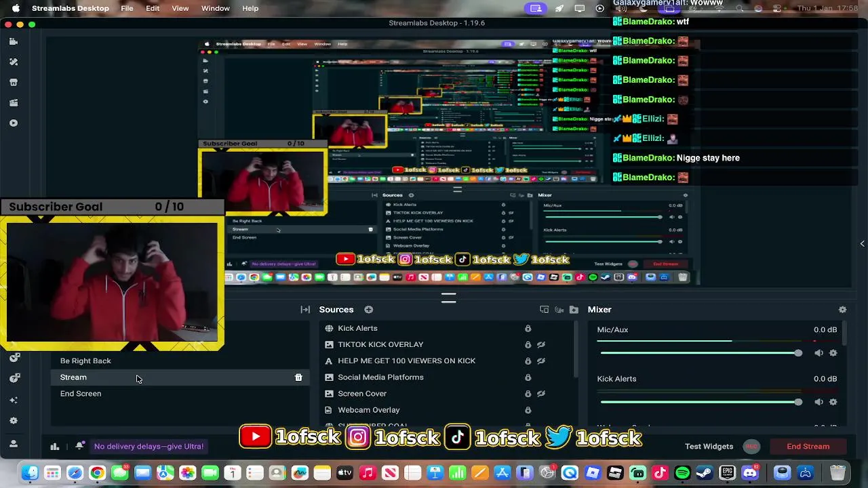
Task: Open the Apple menu
Action: pyautogui.click(x=16, y=8)
